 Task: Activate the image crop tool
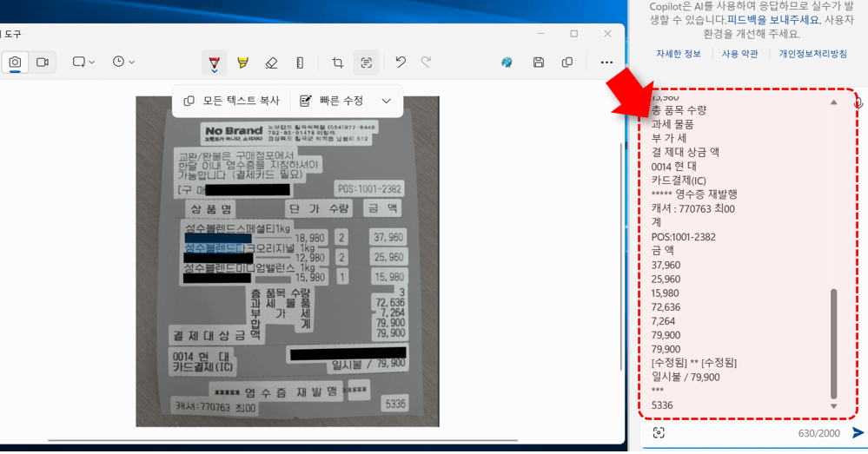[338, 63]
